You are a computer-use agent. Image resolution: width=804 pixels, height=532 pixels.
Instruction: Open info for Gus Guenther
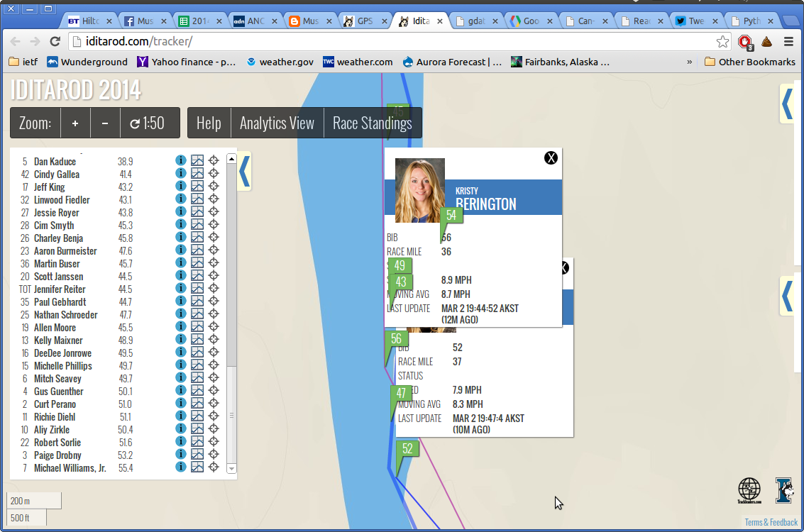pos(180,390)
